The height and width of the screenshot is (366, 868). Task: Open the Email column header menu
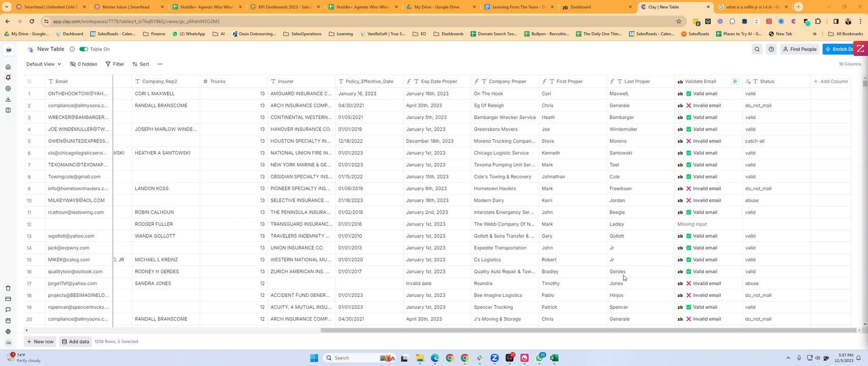point(79,81)
